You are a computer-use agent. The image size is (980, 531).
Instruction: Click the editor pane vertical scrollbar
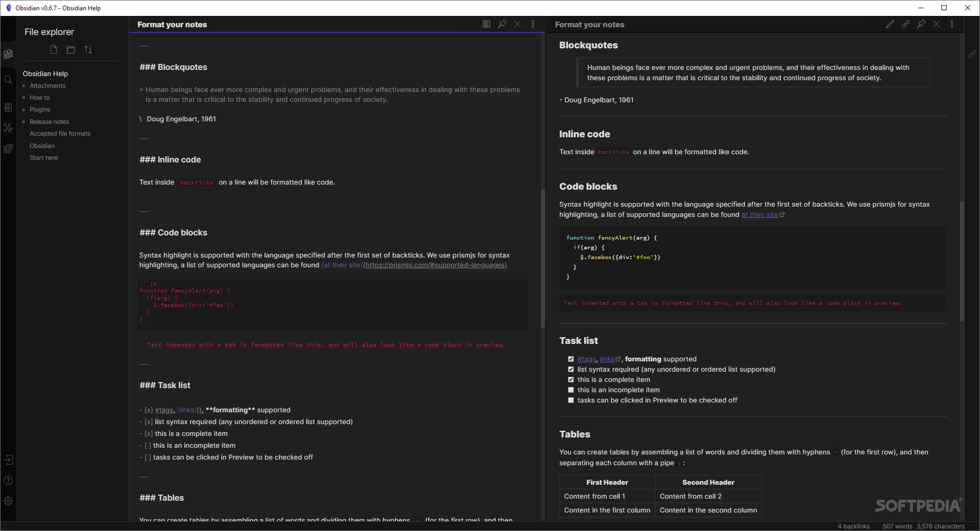pos(542,259)
